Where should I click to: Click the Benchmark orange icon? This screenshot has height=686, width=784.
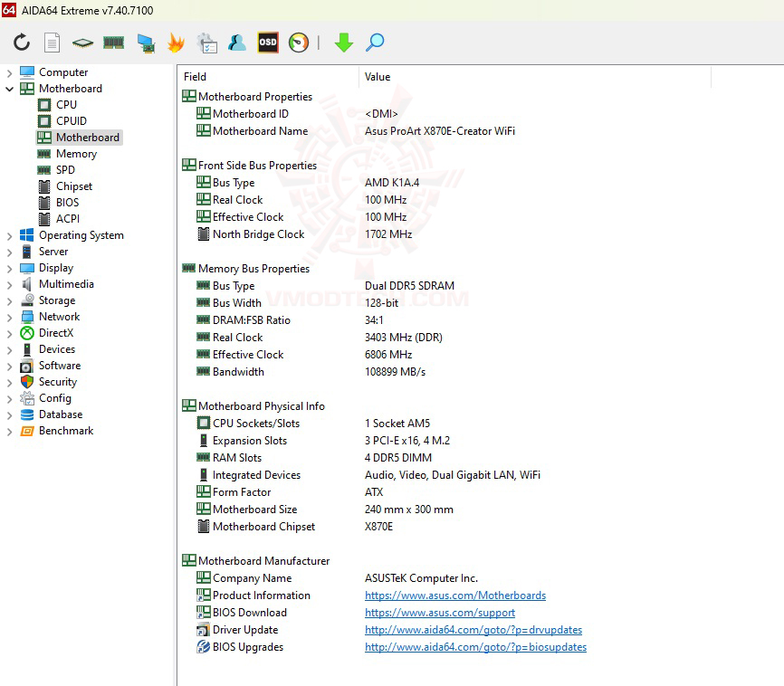27,431
